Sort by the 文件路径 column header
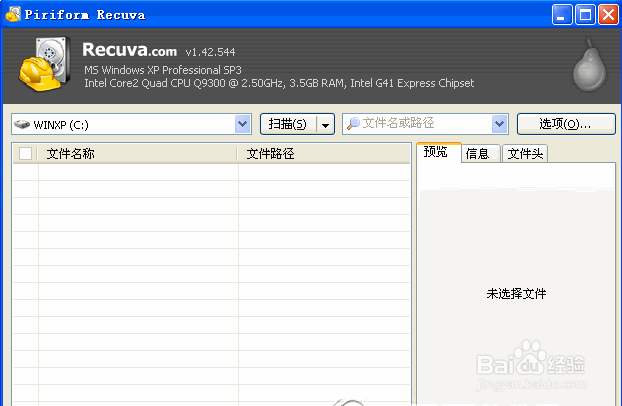The image size is (622, 406). tap(324, 154)
